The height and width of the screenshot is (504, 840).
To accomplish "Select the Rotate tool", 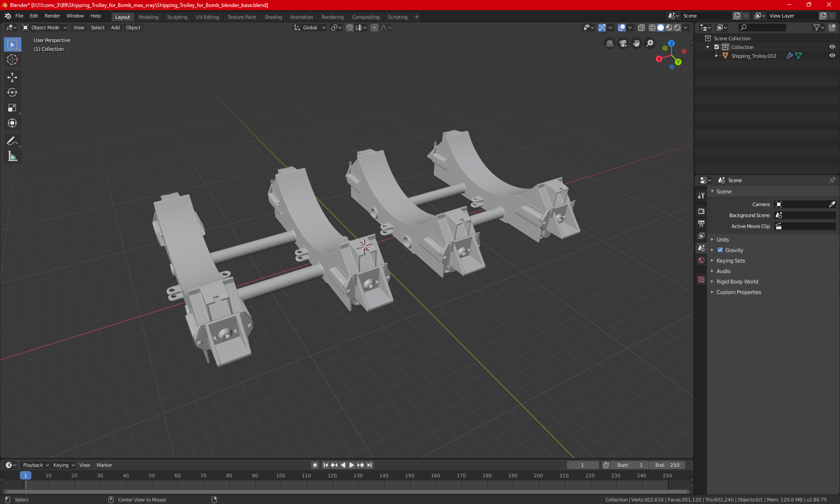I will click(12, 92).
